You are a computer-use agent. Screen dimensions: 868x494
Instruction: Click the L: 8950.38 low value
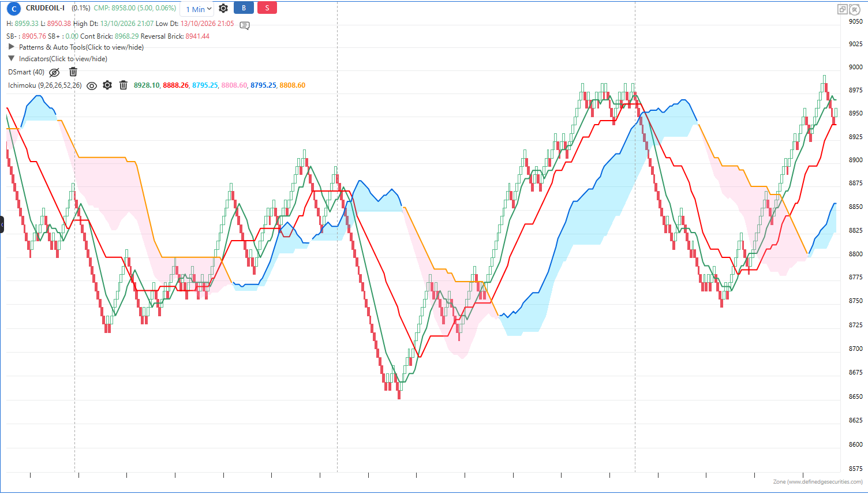(x=56, y=24)
